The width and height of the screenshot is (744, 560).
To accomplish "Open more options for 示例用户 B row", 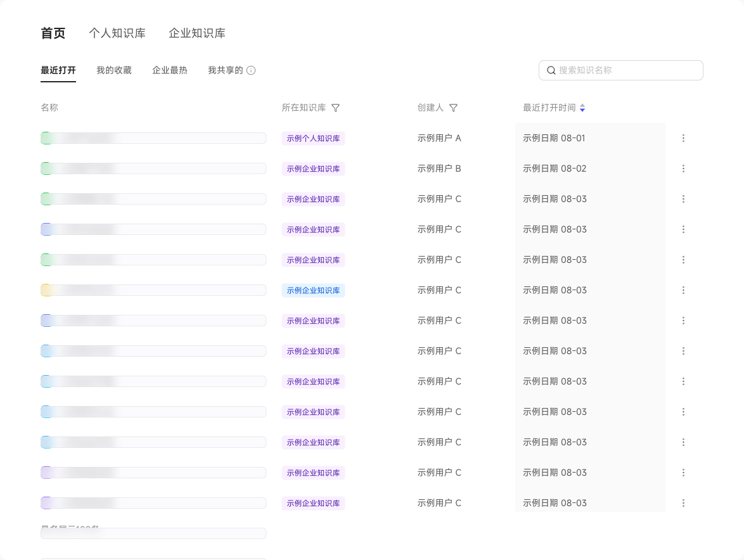I will tap(683, 169).
